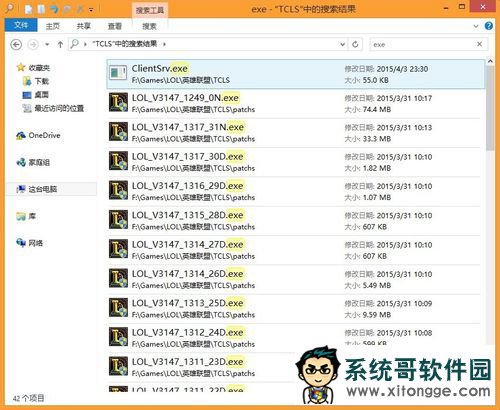The height and width of the screenshot is (410, 500).
Task: Go back with the back arrow
Action: (x=16, y=44)
